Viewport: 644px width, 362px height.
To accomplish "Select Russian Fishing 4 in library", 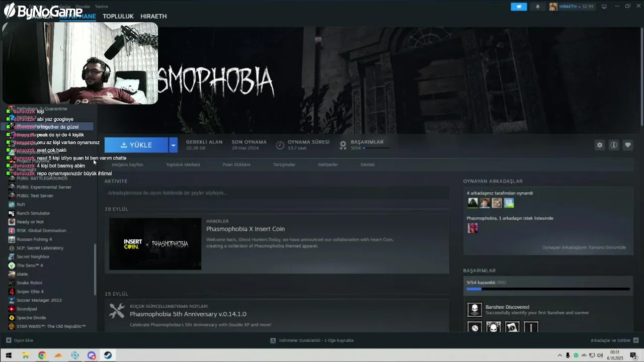I will tap(34, 239).
